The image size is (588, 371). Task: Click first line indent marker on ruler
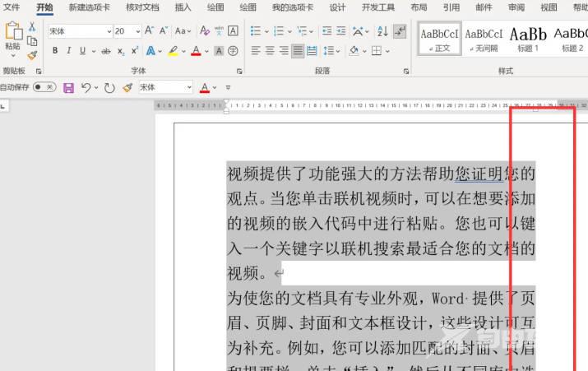pos(226,102)
